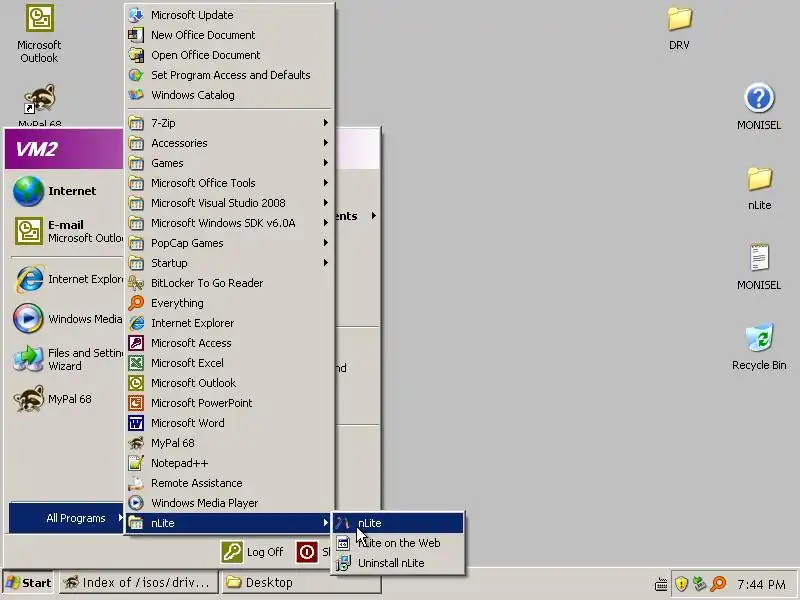Open Files and Settings Wizard entry
The height and width of the screenshot is (600, 800).
(66, 359)
